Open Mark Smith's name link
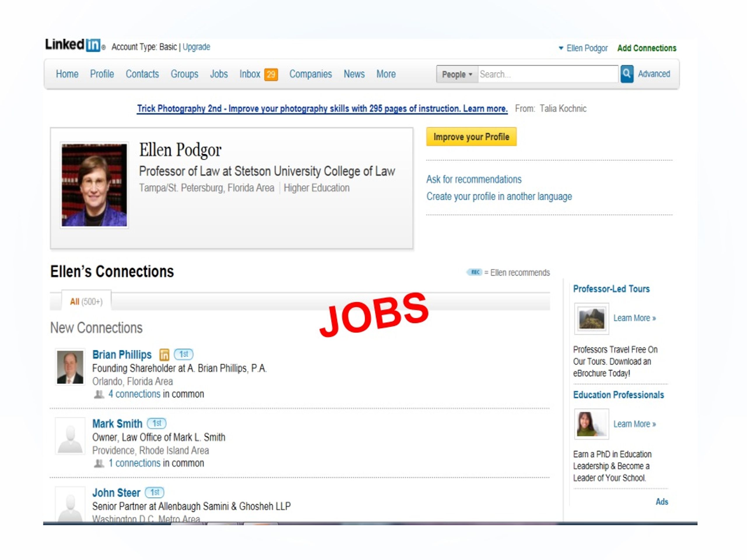Image resolution: width=747 pixels, height=560 pixels. [x=117, y=423]
